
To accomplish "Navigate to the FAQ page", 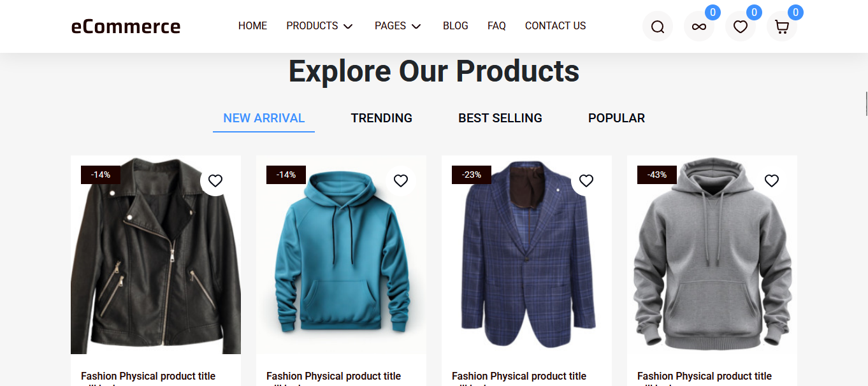I will [496, 26].
